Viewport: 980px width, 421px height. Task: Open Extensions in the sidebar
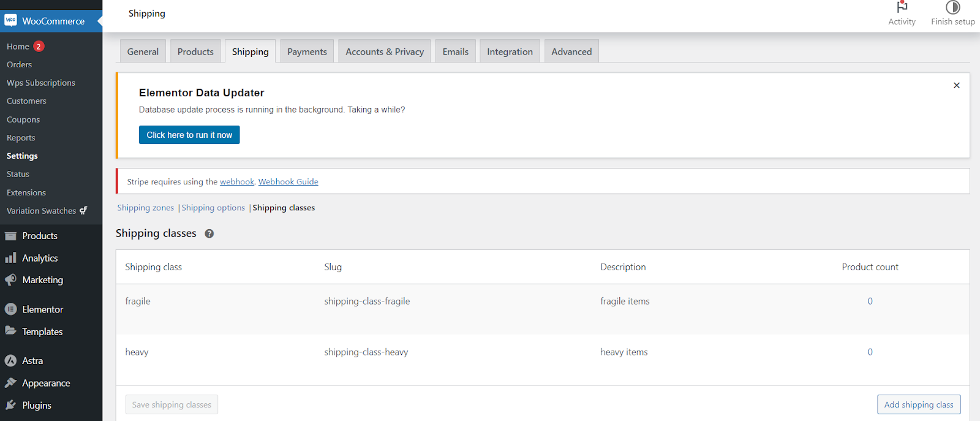(x=26, y=192)
